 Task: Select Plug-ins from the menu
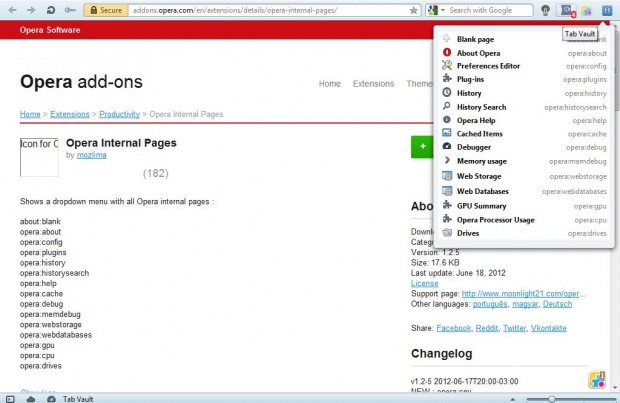pyautogui.click(x=524, y=79)
